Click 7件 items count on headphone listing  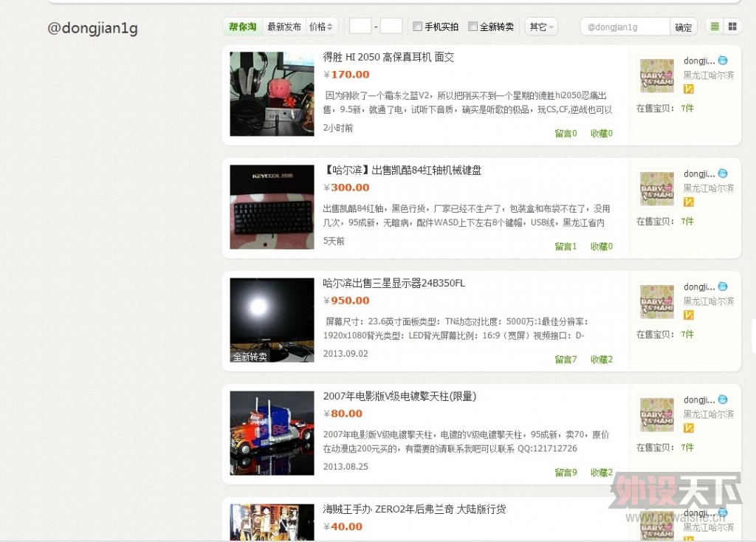(687, 109)
